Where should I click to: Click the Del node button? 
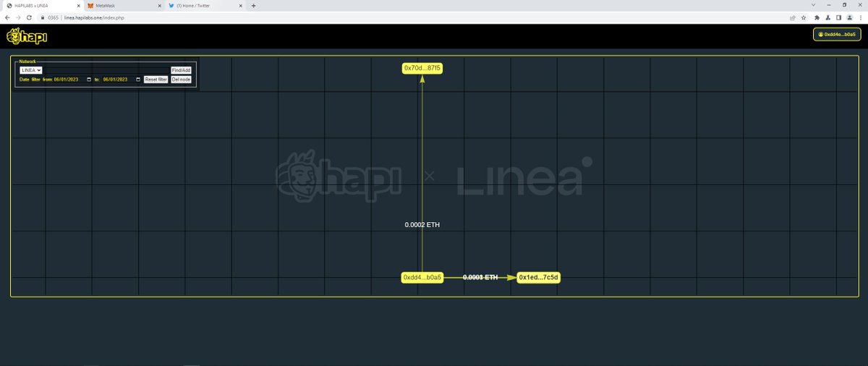pyautogui.click(x=181, y=80)
